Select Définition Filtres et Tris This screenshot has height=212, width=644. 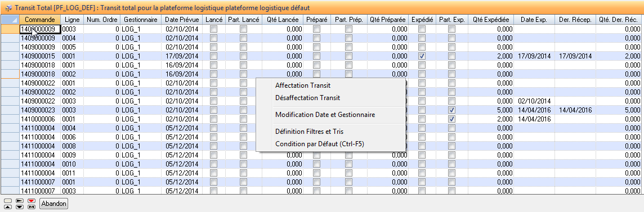pos(309,132)
